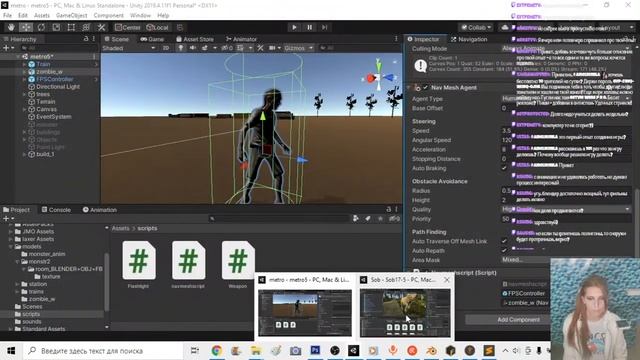
Task: Expand the station folder in Project tree
Action: pos(18,284)
